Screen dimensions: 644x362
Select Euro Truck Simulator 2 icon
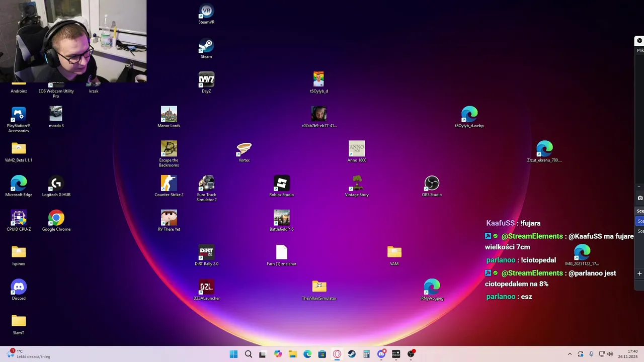click(206, 189)
